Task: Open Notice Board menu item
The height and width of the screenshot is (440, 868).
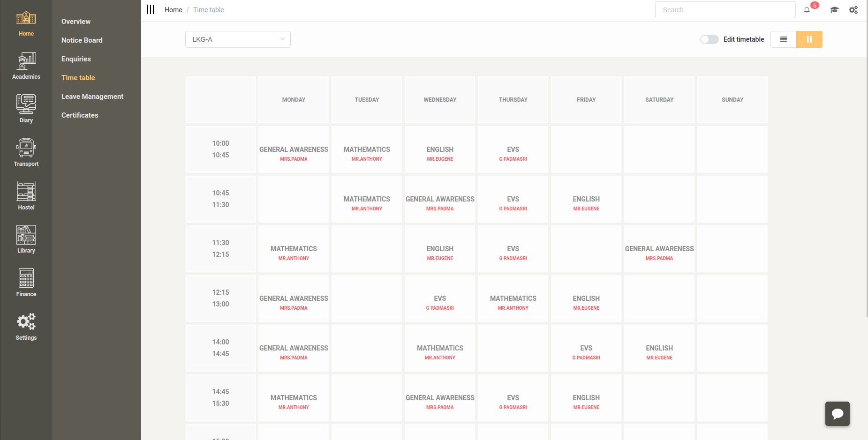Action: [82, 40]
